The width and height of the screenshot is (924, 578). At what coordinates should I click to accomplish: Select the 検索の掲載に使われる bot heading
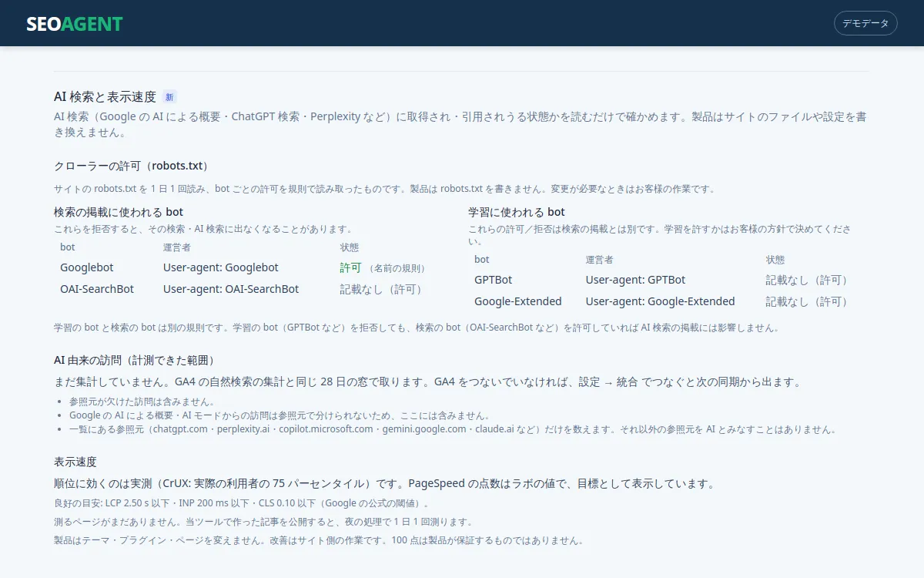coord(119,212)
